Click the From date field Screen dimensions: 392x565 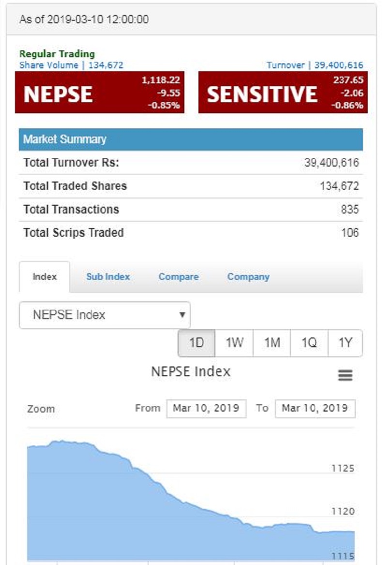(206, 408)
